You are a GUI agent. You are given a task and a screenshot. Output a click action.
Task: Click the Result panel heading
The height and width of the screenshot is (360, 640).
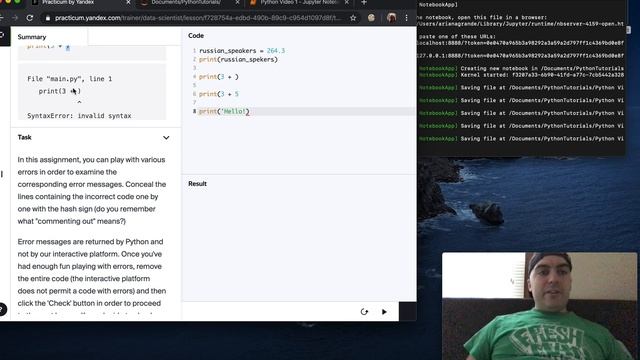[x=198, y=184]
